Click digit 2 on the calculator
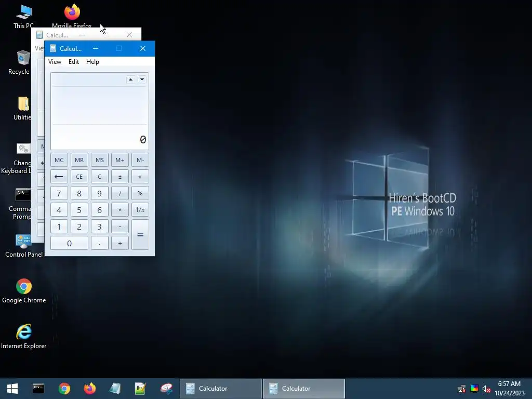 click(x=79, y=227)
